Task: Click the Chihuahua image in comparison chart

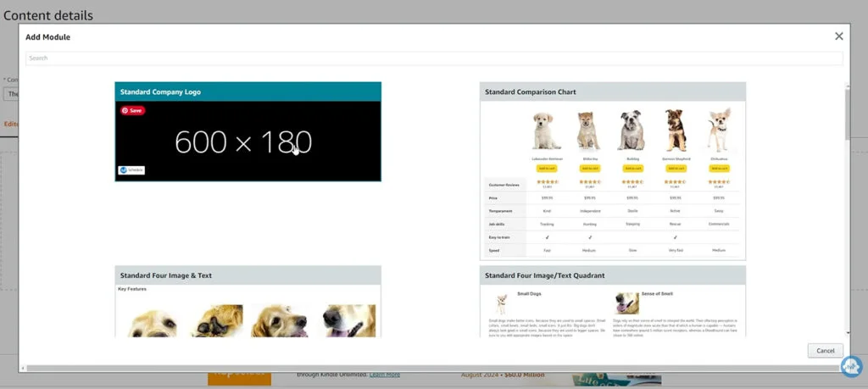Action: point(719,130)
